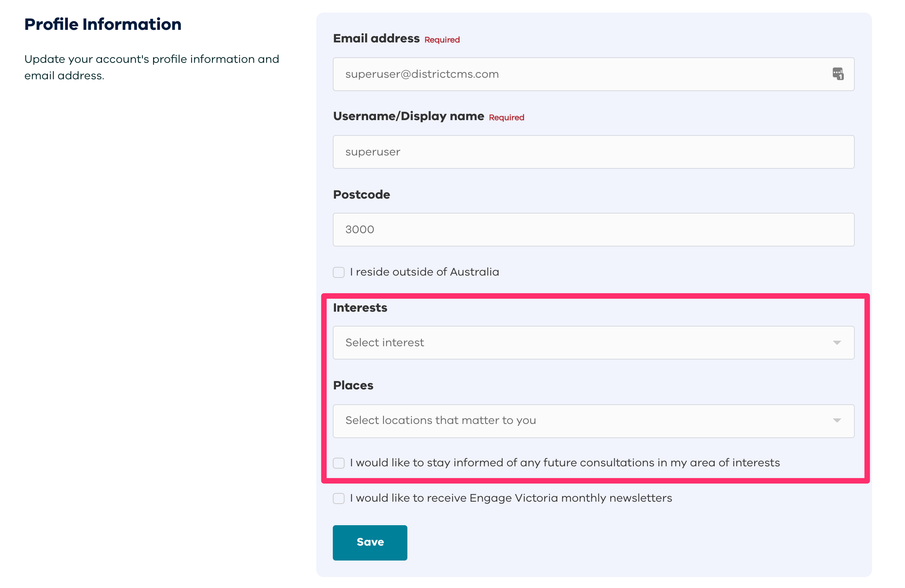This screenshot has height=588, width=905.
Task: Check the Engage Victoria monthly newsletters box
Action: (x=339, y=499)
